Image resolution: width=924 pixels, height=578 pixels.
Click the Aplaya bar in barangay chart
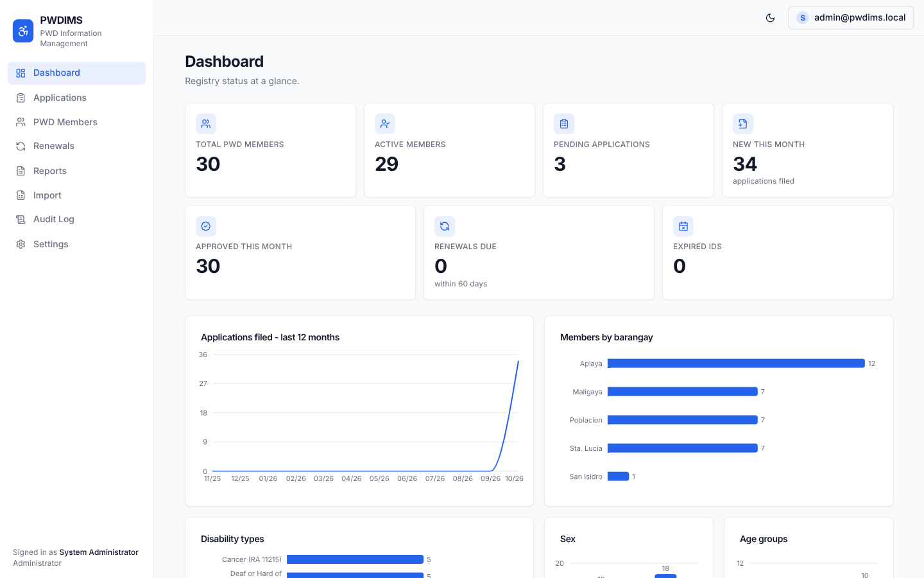point(736,363)
